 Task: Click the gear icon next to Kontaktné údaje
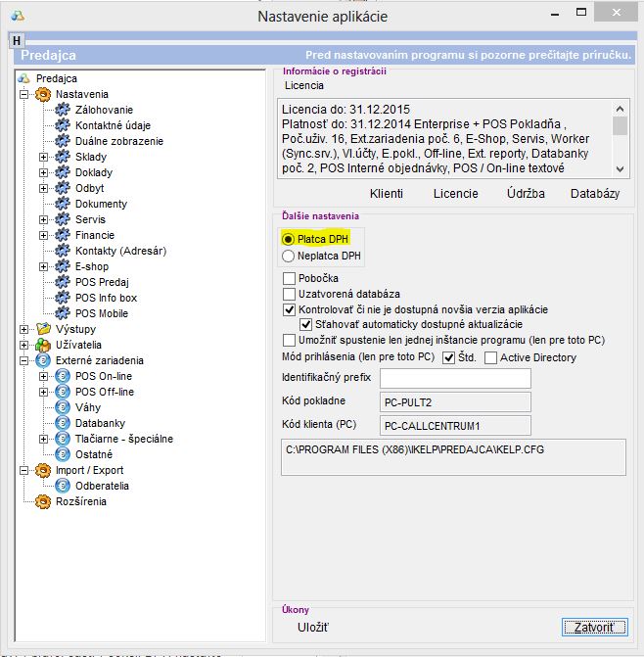click(x=63, y=125)
